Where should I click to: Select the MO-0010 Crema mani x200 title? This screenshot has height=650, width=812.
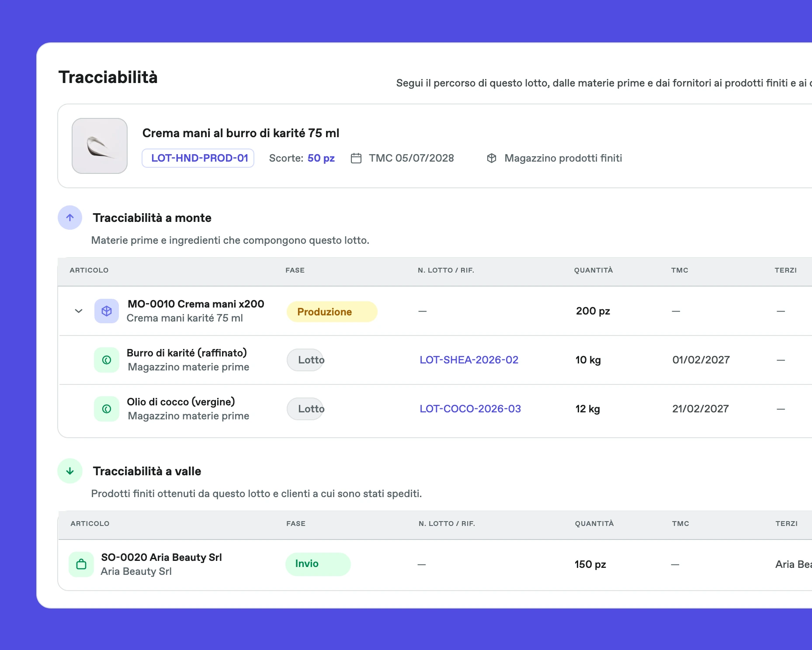196,304
